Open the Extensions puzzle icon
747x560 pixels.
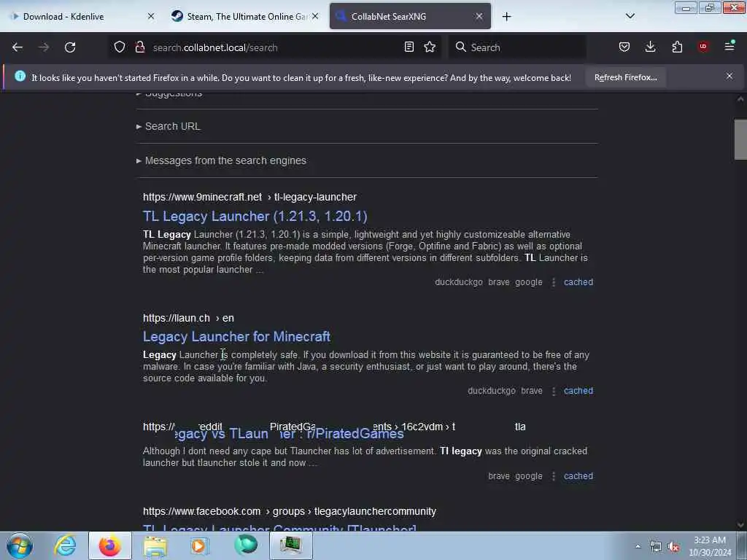[677, 47]
